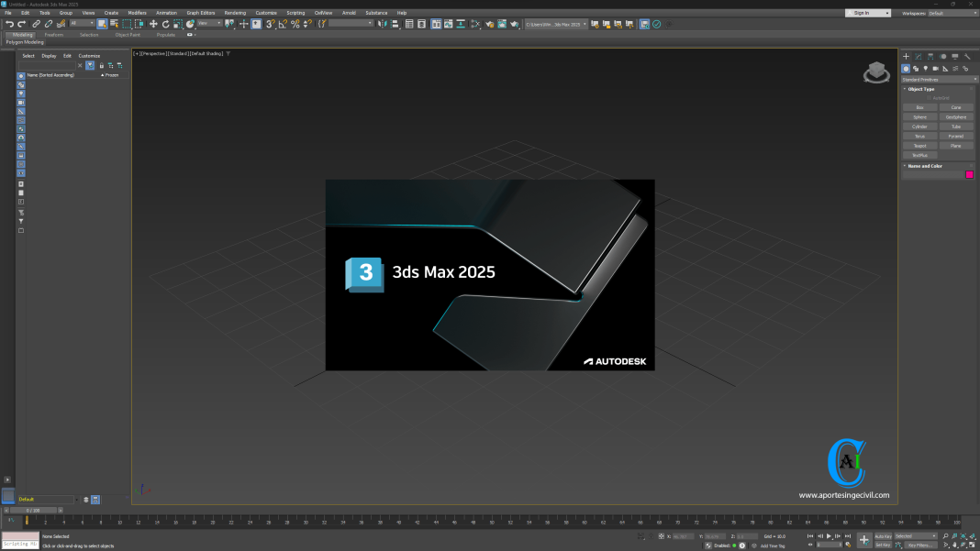Enable the AutoGrid checkbox
This screenshot has width=980, height=551.
pos(929,97)
